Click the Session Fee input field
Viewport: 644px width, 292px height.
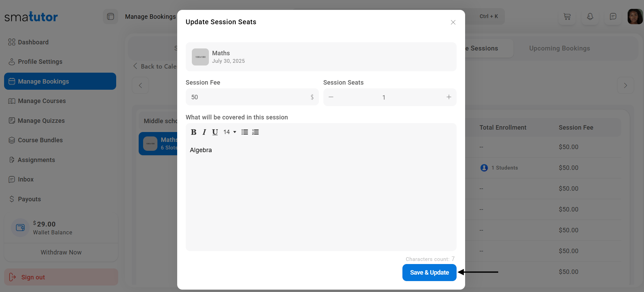[249, 97]
